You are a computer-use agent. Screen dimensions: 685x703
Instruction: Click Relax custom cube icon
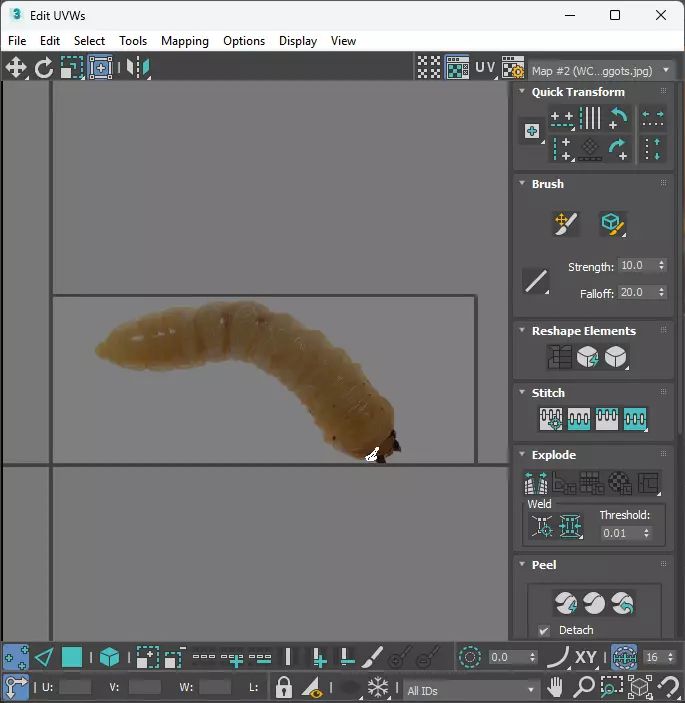point(616,357)
